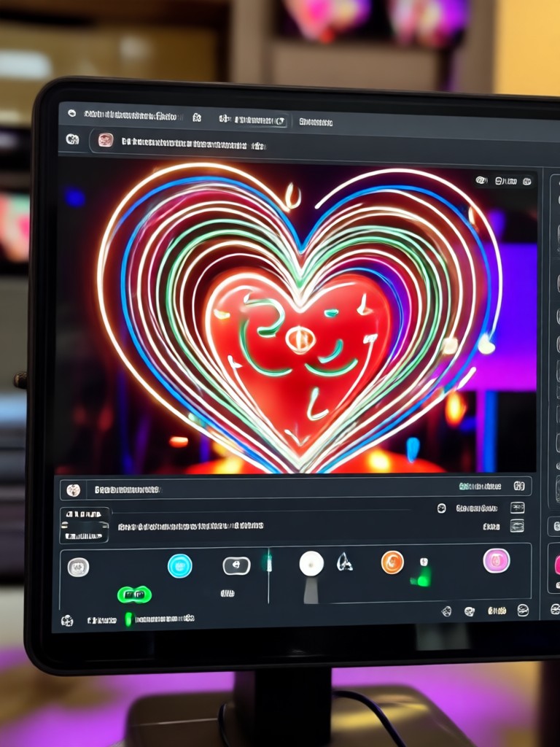The height and width of the screenshot is (747, 560).
Task: Click the pink circular icon in the bottom panel
Action: point(497,561)
